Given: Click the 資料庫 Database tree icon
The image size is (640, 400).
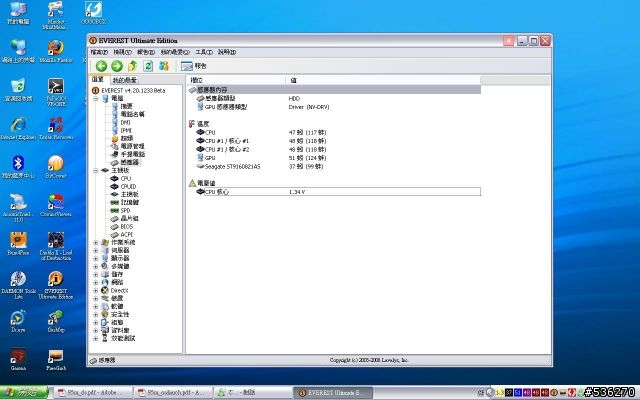Looking at the screenshot, I should click(x=105, y=330).
